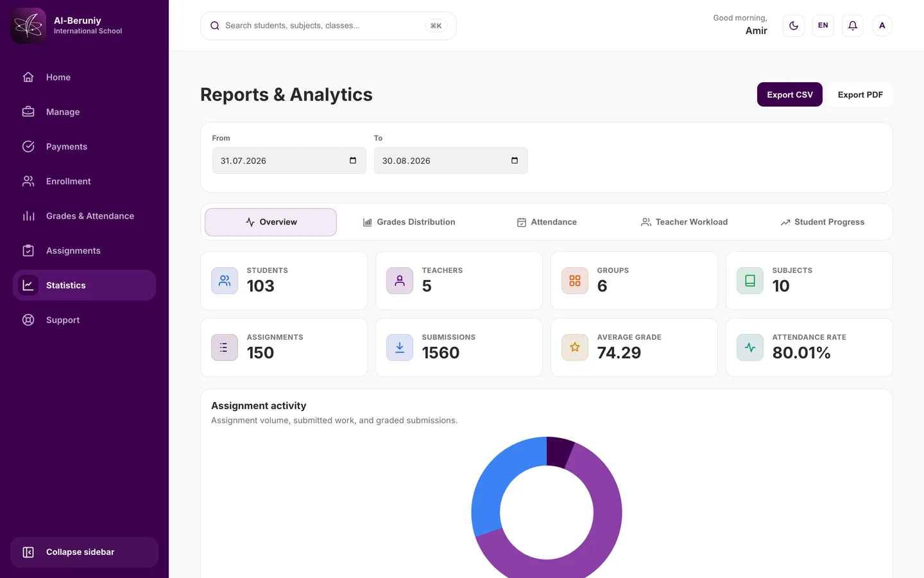Click the Al-Beruniy school logo
The image size is (924, 578).
pyautogui.click(x=28, y=26)
